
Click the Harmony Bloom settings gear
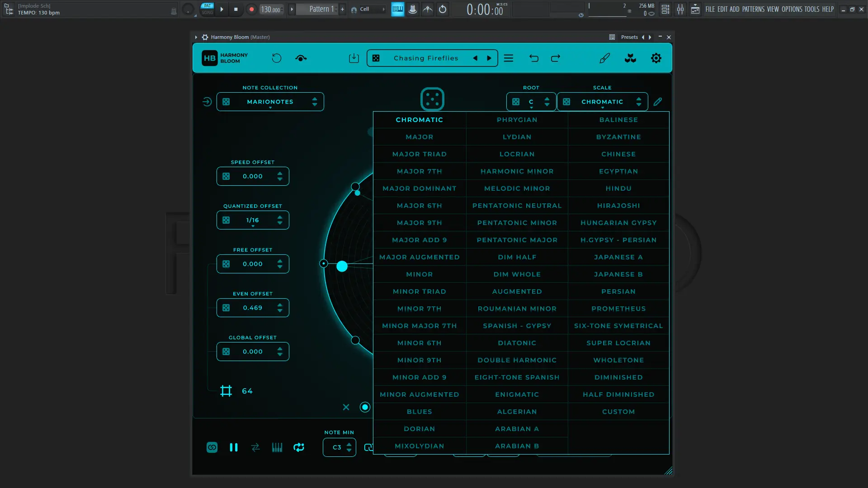pyautogui.click(x=656, y=58)
